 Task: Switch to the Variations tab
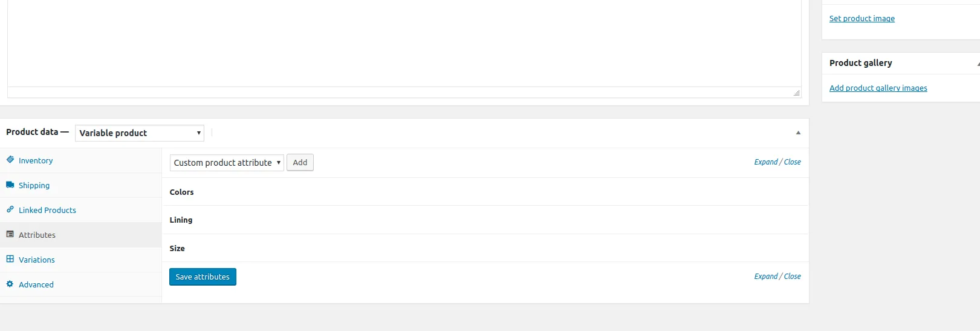pyautogui.click(x=37, y=260)
